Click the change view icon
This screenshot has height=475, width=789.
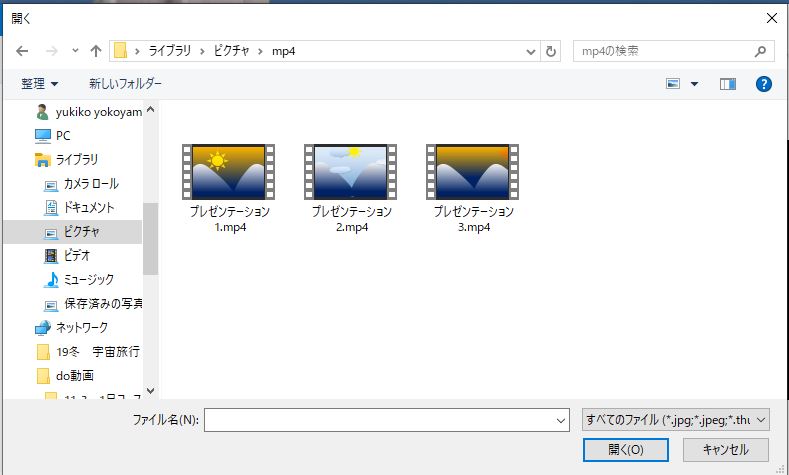pos(673,84)
